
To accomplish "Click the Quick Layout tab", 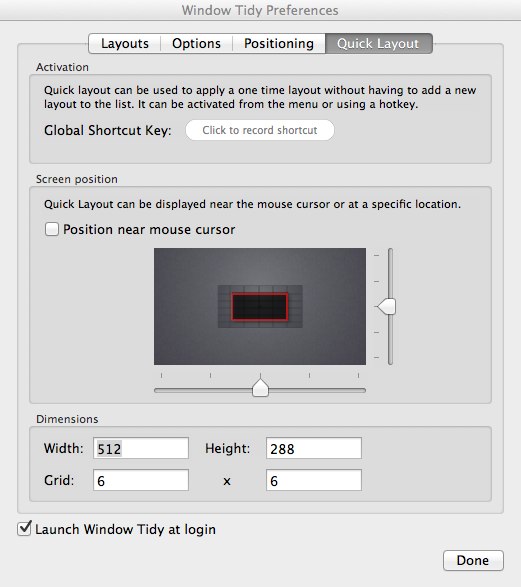I will [379, 43].
